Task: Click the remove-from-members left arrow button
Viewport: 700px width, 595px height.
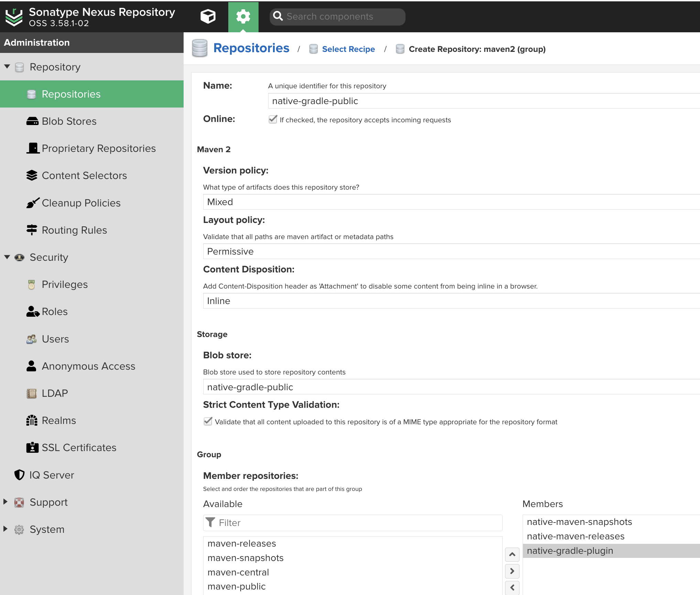Action: [x=512, y=587]
